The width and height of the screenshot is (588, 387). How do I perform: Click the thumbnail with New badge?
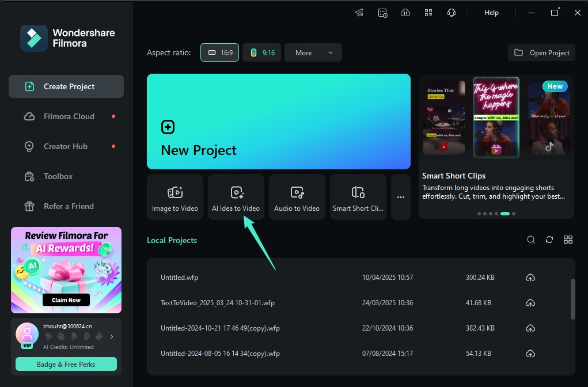pos(549,117)
